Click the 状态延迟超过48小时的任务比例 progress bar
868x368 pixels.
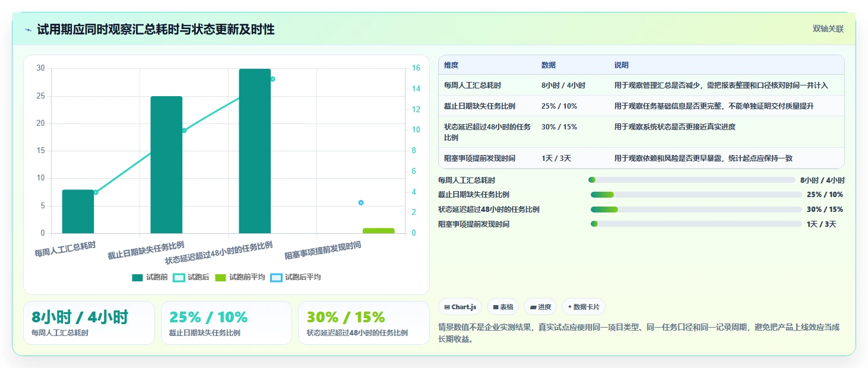coord(696,209)
